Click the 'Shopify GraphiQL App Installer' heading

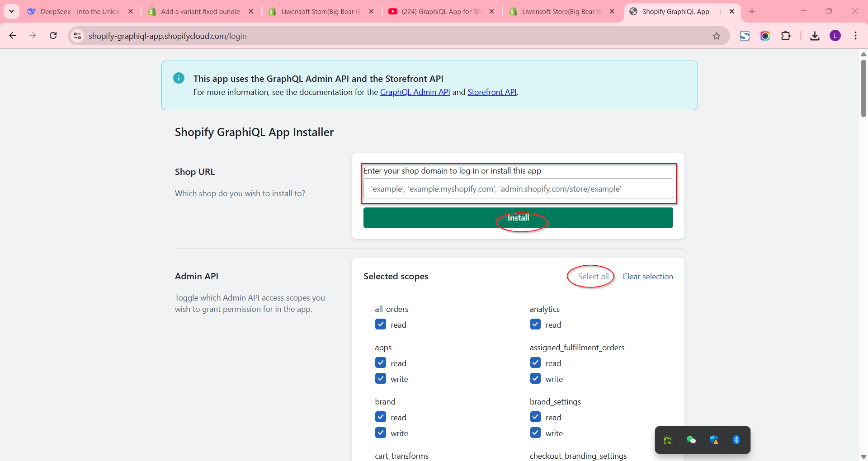[254, 132]
